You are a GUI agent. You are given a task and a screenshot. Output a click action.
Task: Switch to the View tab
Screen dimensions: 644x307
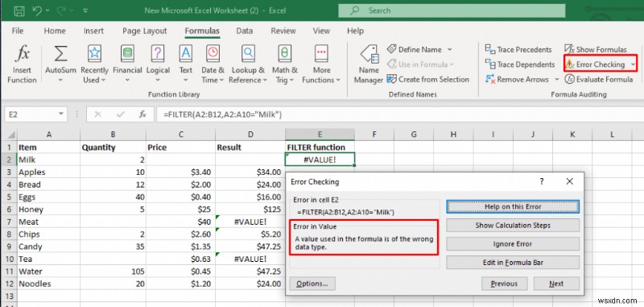click(321, 31)
